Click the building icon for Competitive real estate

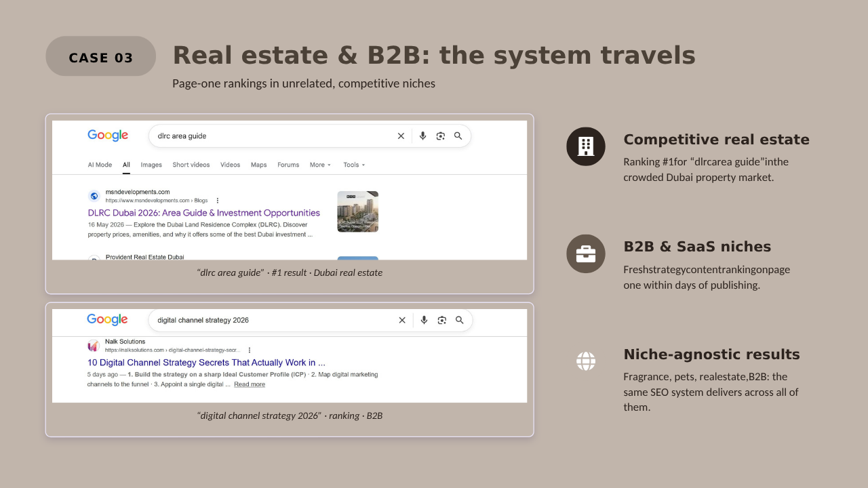586,146
